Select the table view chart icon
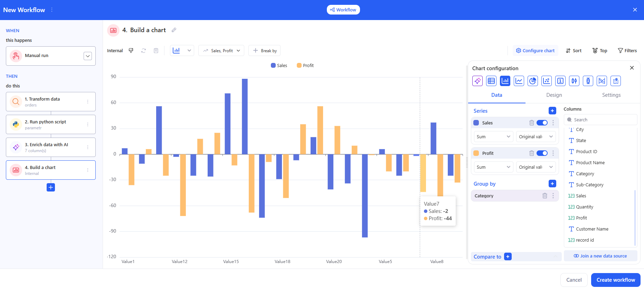This screenshot has height=290, width=644. pyautogui.click(x=491, y=81)
